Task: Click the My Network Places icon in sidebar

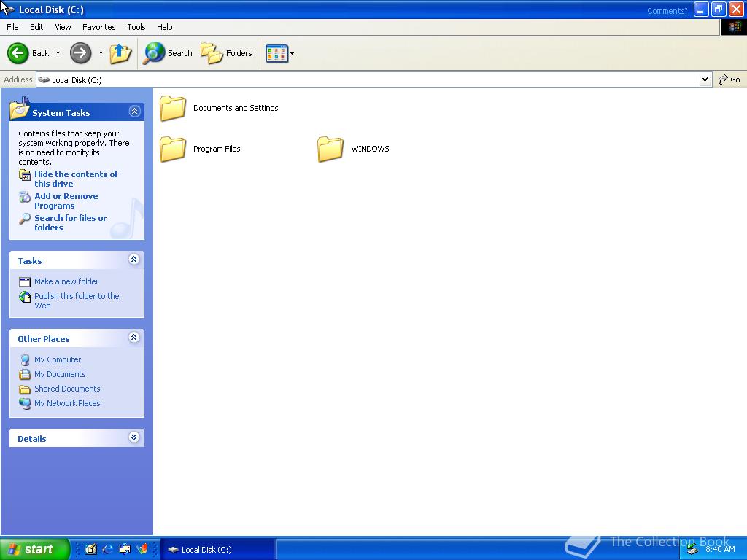Action: click(25, 404)
